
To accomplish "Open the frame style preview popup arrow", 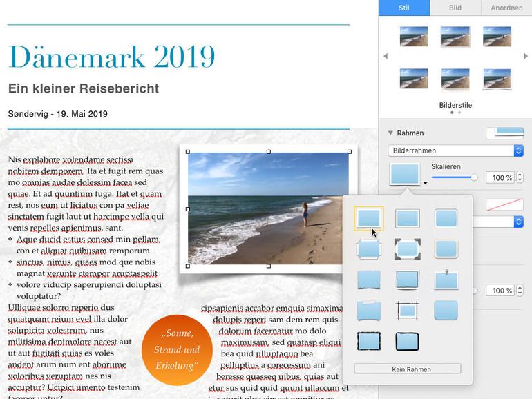I will (425, 184).
